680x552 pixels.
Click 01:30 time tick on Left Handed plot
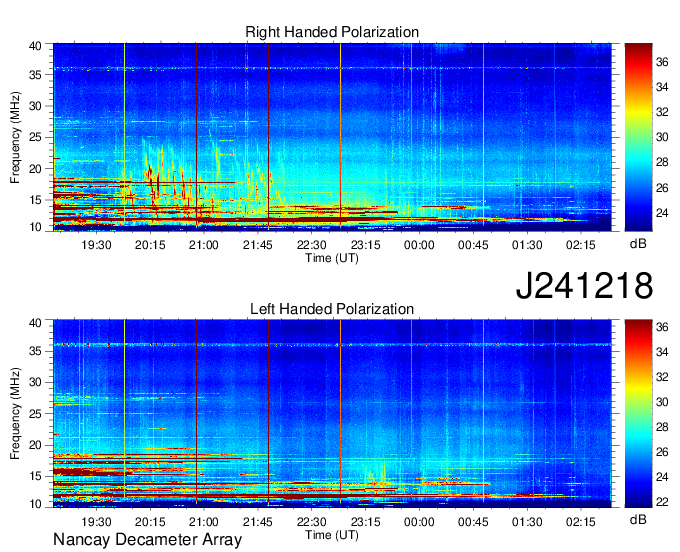tap(527, 522)
